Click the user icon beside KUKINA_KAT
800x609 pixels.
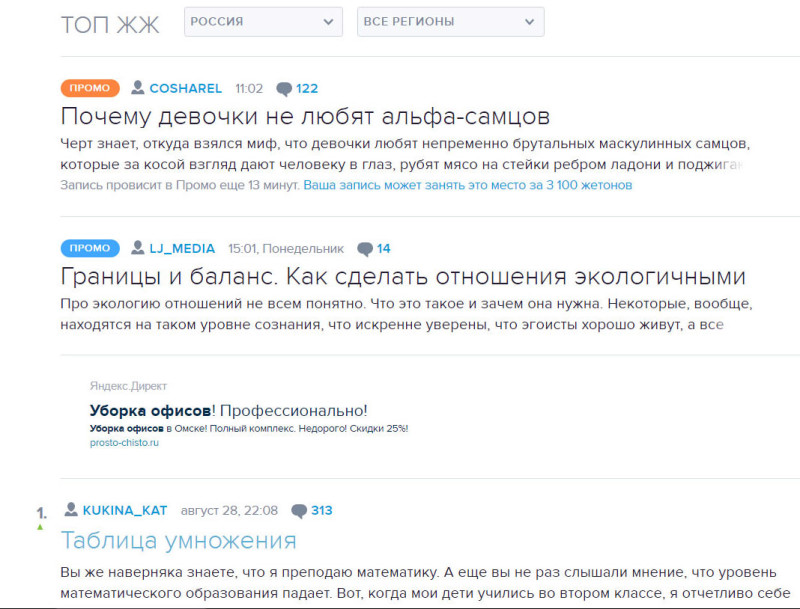pyautogui.click(x=71, y=510)
